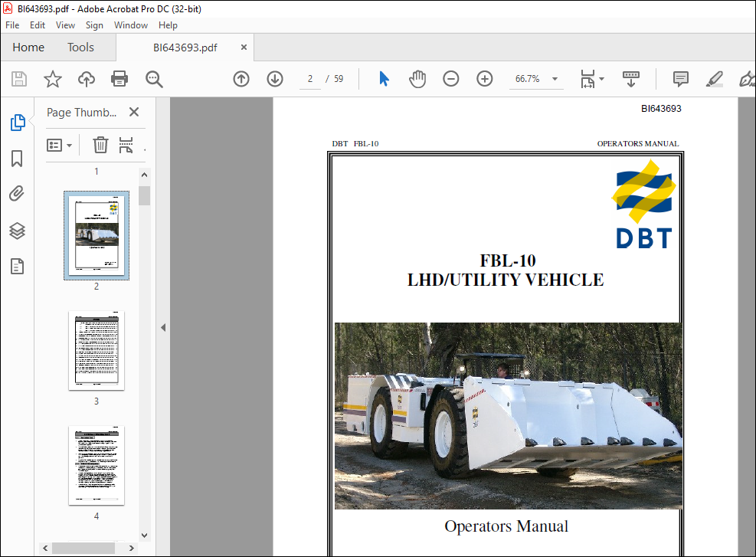Open the bottom document panel in the sidebar

coord(17,266)
